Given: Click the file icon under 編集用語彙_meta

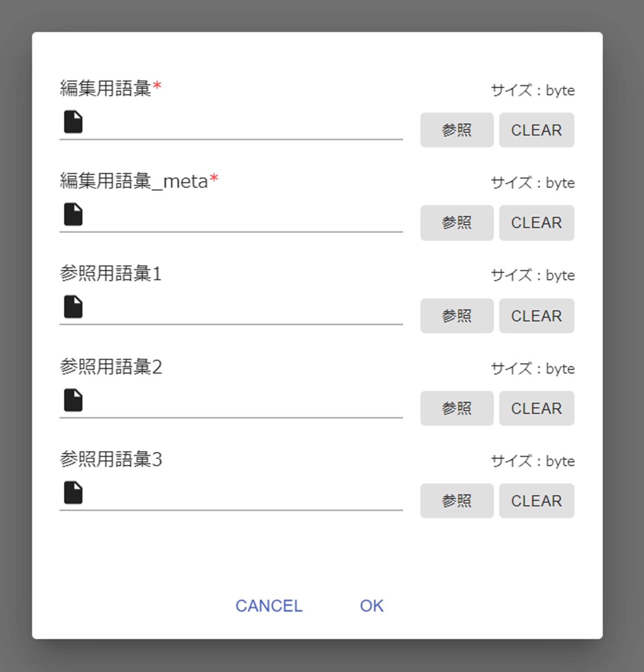Looking at the screenshot, I should click(x=73, y=214).
